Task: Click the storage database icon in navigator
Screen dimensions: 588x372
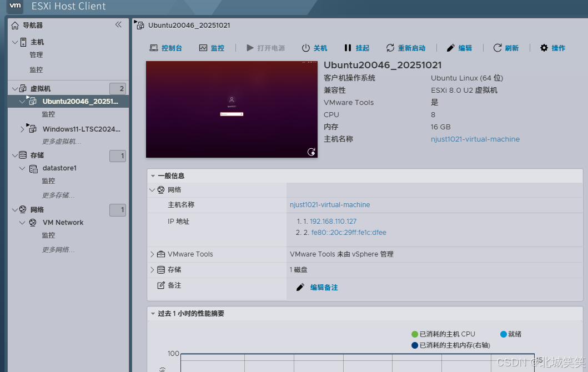Action: click(x=23, y=155)
